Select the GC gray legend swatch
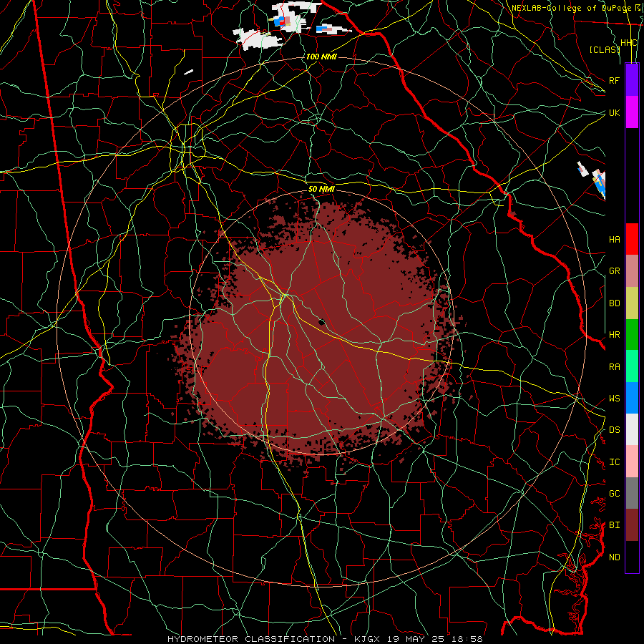Viewport: 644px width, 644px height. tap(632, 493)
